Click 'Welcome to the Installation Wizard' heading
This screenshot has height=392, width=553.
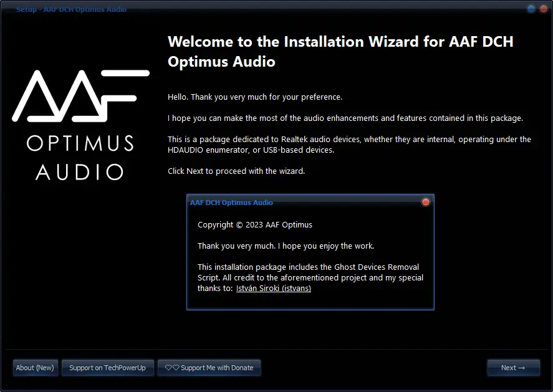pyautogui.click(x=340, y=52)
